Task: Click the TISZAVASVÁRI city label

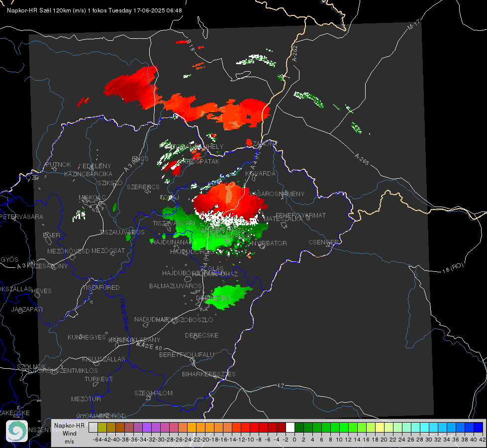Action: pyautogui.click(x=174, y=223)
